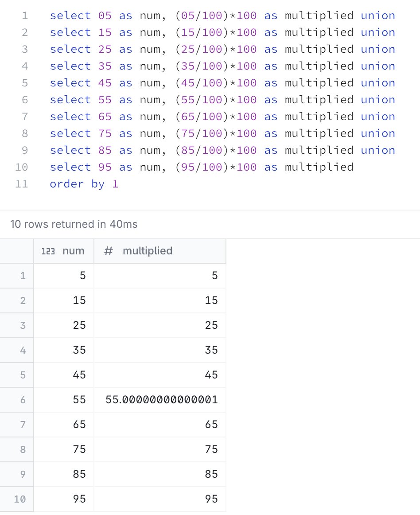Image resolution: width=420 pixels, height=515 pixels.
Task: Click the result row header numbered 10
Action: point(17,499)
